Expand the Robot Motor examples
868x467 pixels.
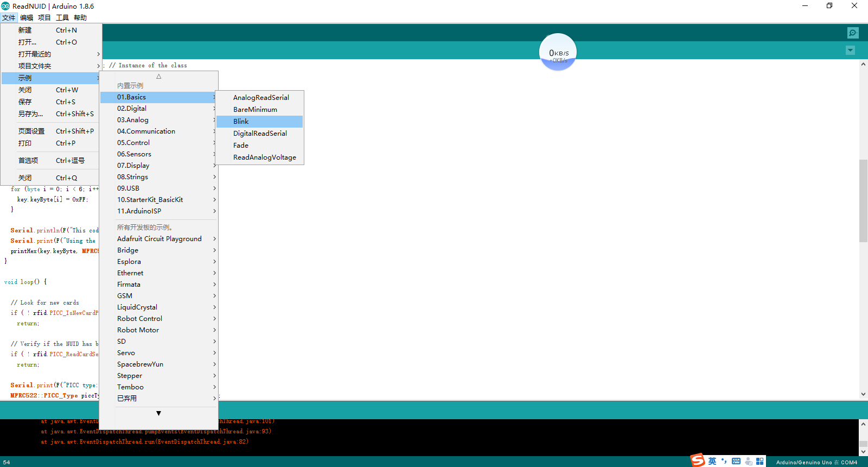pyautogui.click(x=159, y=330)
